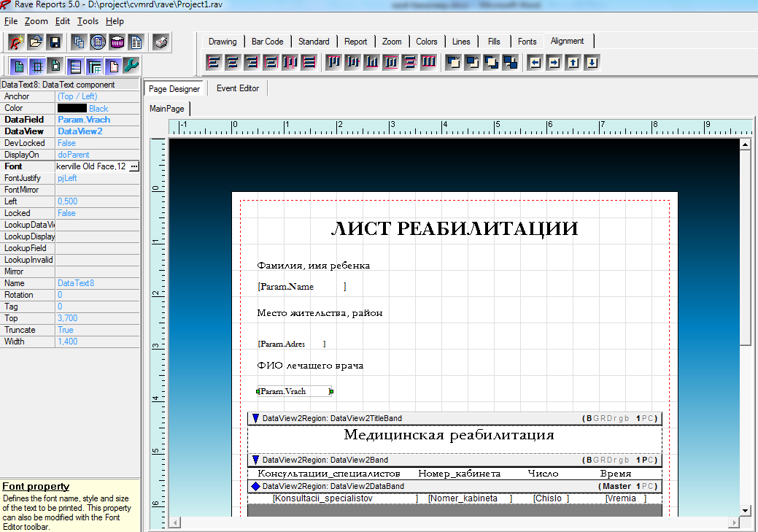Open font editor via ellipsis button
758x532 pixels.
click(134, 166)
